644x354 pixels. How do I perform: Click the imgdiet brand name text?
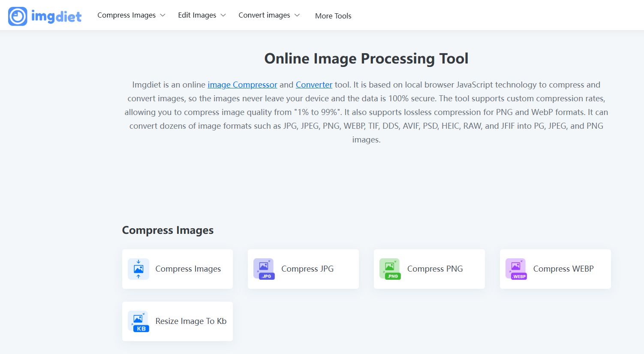(x=56, y=16)
